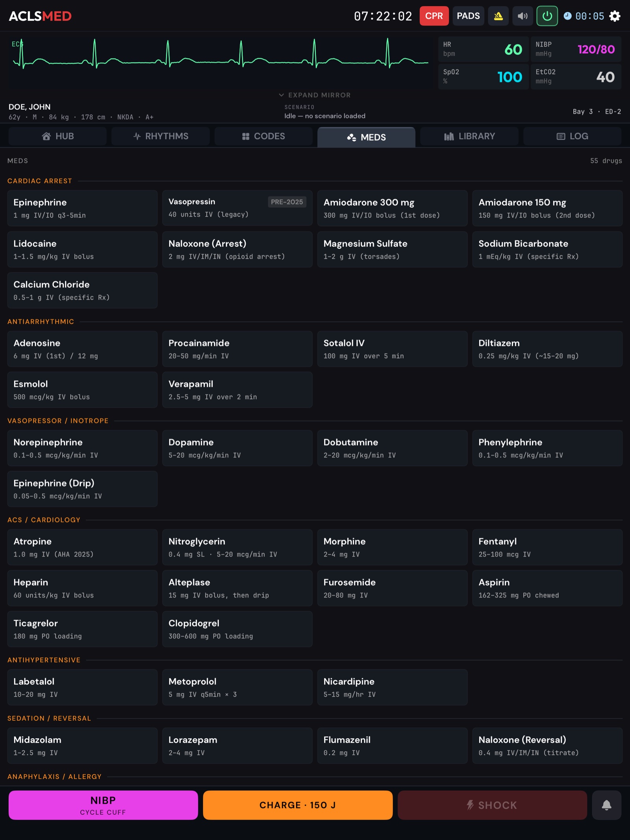Select Norepinephrine infusion card

pos(82,448)
